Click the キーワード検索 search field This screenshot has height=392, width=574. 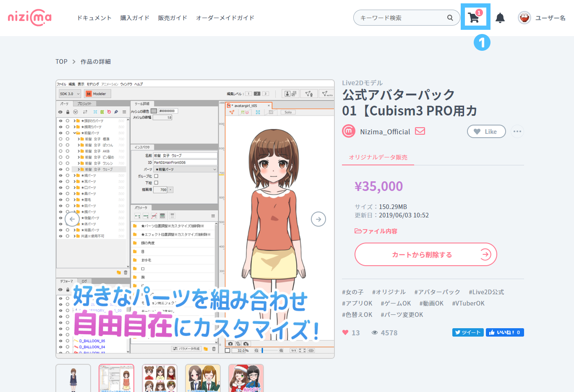point(407,18)
